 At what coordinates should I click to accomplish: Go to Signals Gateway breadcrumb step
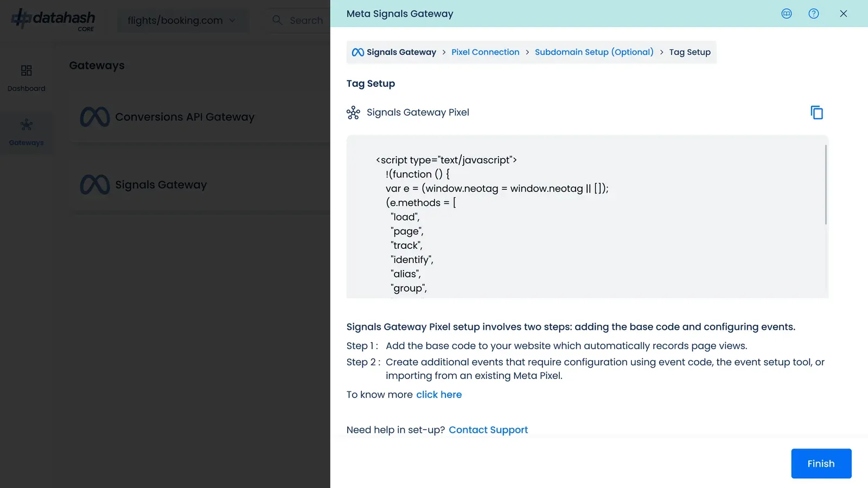point(401,52)
